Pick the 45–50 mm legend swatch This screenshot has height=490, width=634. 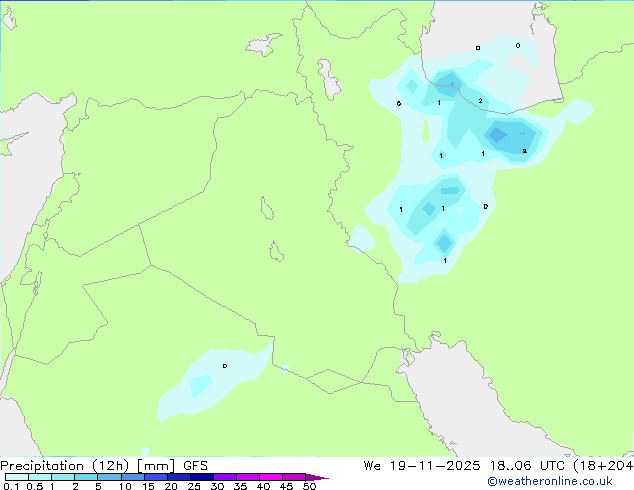pyautogui.click(x=294, y=477)
